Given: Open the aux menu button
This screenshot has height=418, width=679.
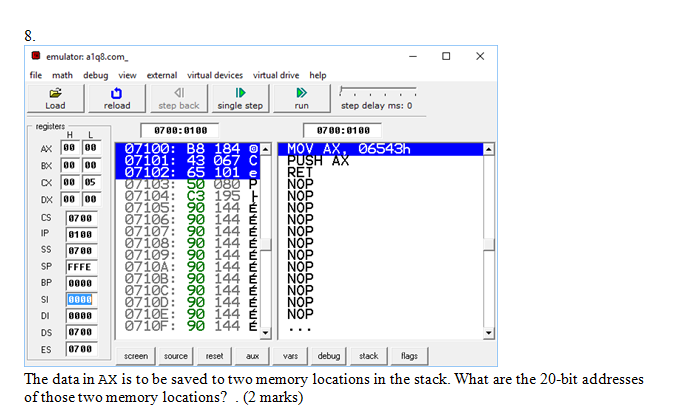Looking at the screenshot, I should click(x=252, y=356).
